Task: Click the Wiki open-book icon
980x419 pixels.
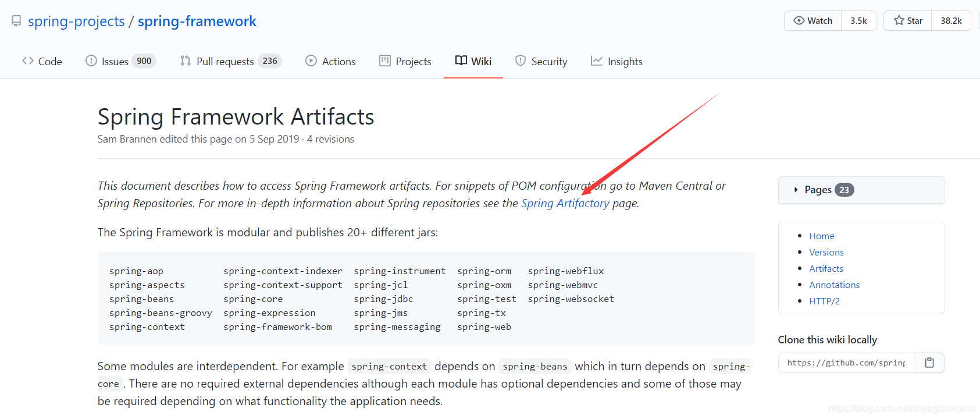Action: pos(461,61)
